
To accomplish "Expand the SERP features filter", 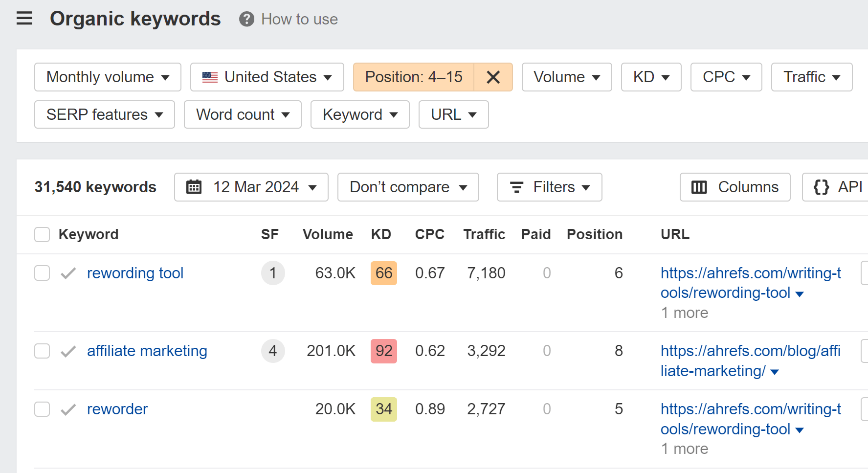I will 104,114.
